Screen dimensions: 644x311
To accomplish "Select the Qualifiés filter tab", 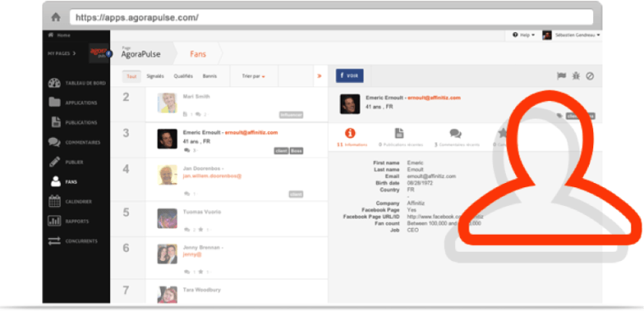I will point(183,76).
